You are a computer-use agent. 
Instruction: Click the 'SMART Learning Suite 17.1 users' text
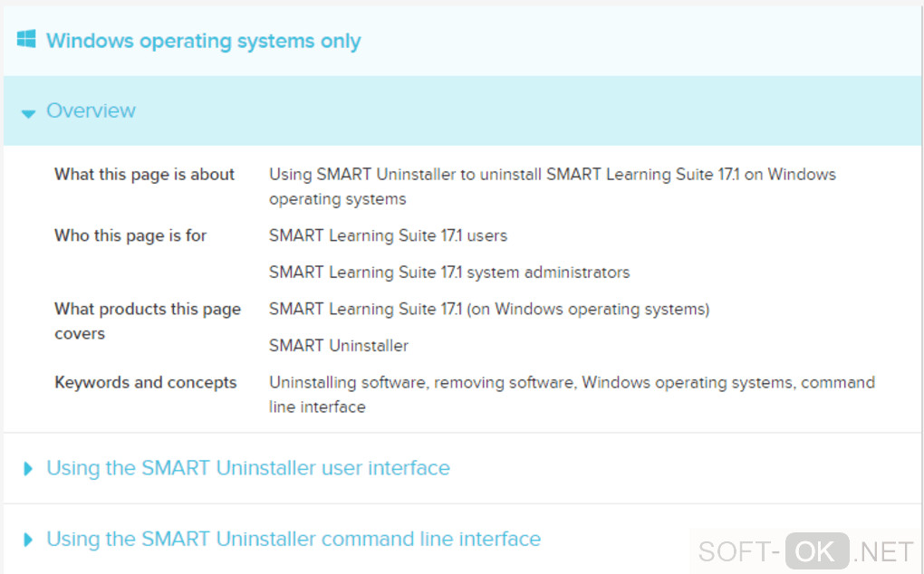pos(388,236)
